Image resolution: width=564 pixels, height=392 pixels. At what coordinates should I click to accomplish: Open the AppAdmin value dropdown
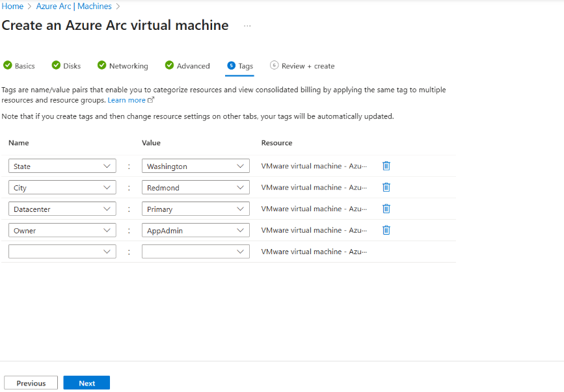[x=241, y=231]
